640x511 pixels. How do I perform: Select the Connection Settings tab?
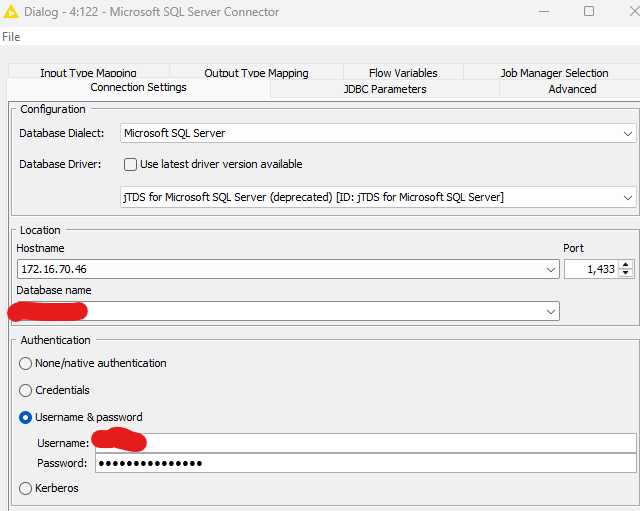[138, 87]
